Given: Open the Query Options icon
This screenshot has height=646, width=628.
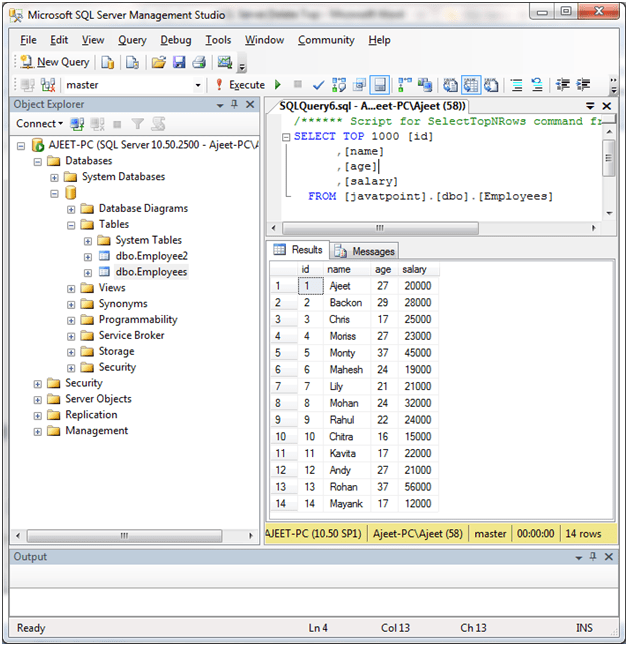Looking at the screenshot, I should point(359,85).
